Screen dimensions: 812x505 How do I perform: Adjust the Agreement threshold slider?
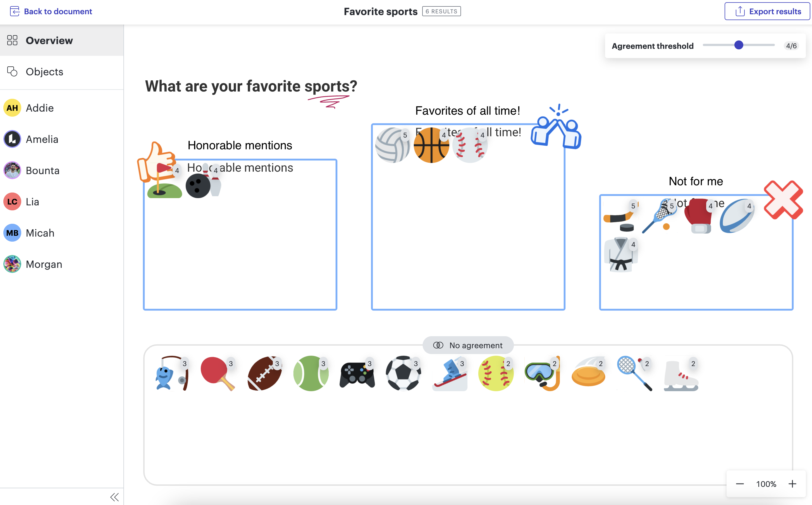point(739,45)
